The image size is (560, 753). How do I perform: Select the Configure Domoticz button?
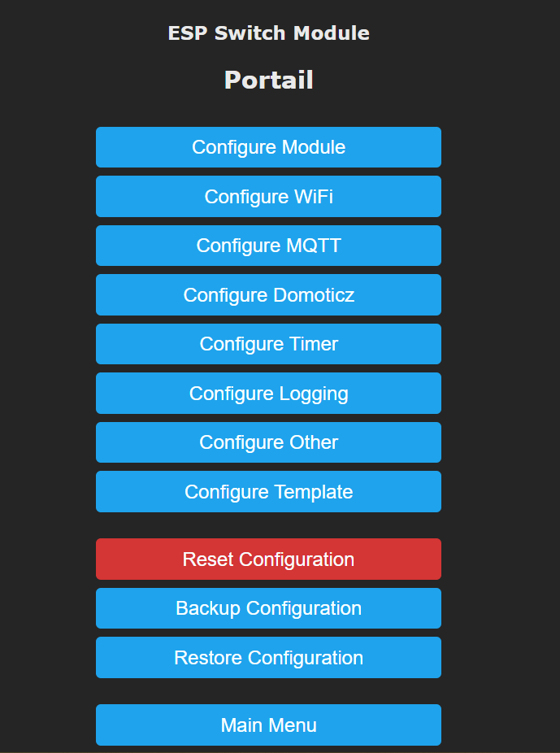(268, 295)
